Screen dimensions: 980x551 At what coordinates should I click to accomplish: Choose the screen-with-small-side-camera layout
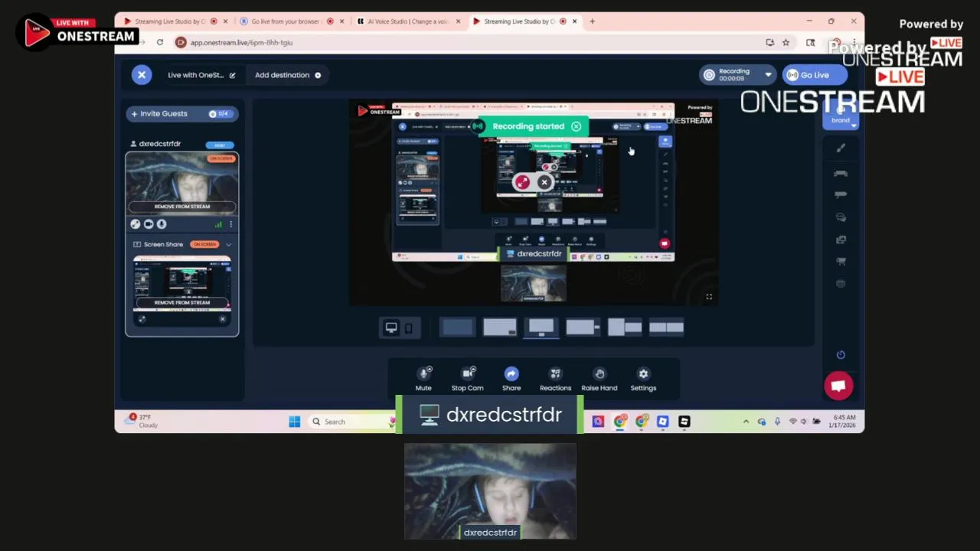[583, 328]
